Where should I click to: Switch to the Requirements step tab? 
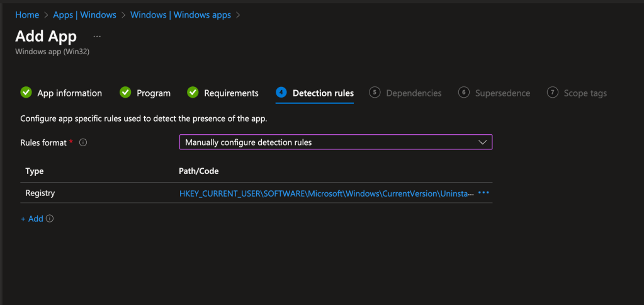click(230, 93)
